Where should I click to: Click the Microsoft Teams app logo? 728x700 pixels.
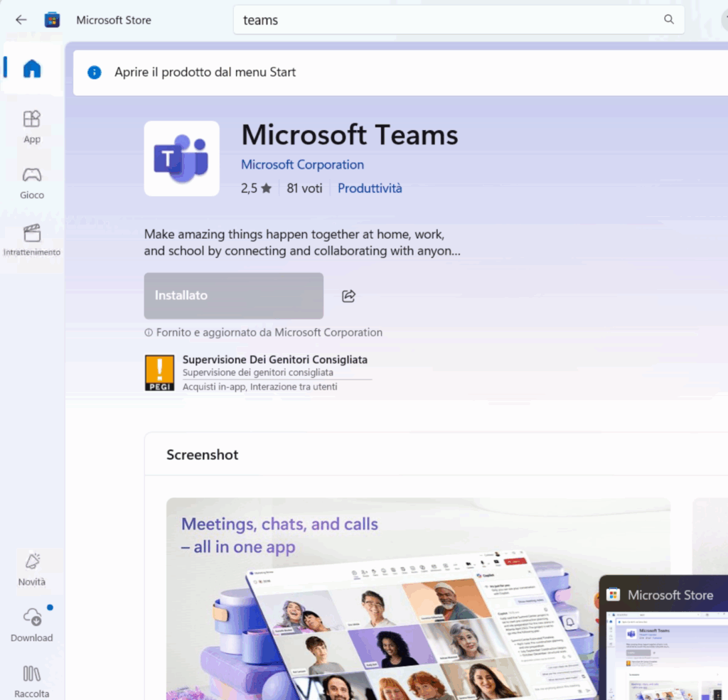point(181,158)
